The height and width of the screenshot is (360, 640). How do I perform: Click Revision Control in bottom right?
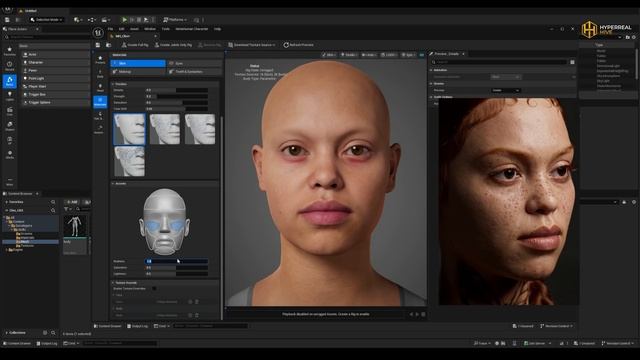(x=618, y=343)
